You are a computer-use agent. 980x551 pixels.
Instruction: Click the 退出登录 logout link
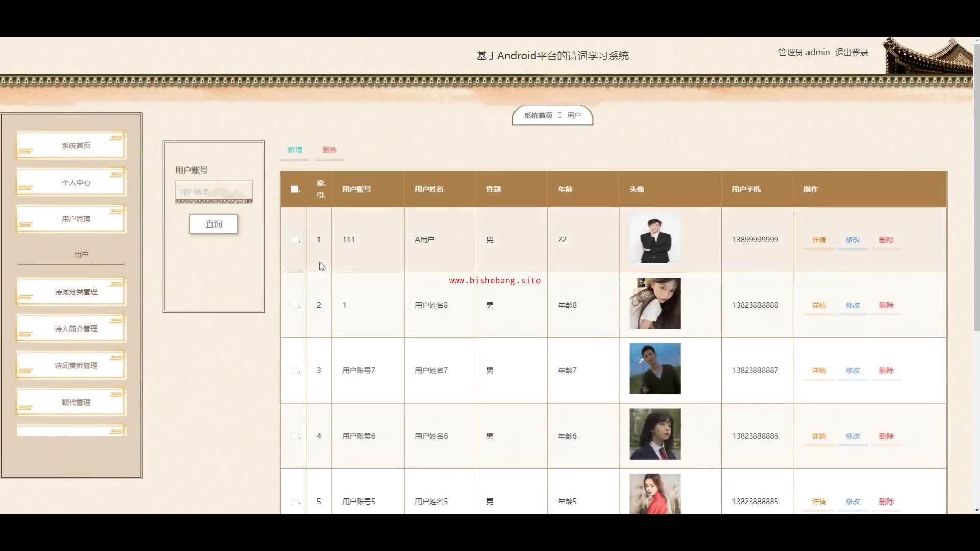click(851, 53)
